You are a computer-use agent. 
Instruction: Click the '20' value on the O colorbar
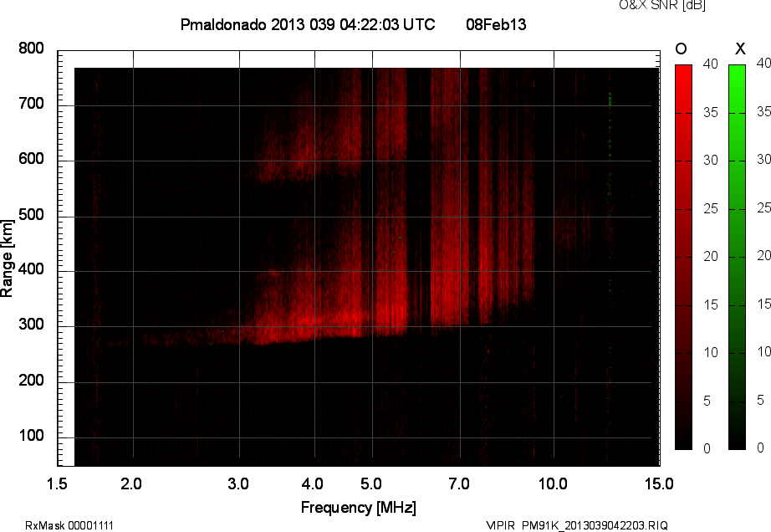711,256
